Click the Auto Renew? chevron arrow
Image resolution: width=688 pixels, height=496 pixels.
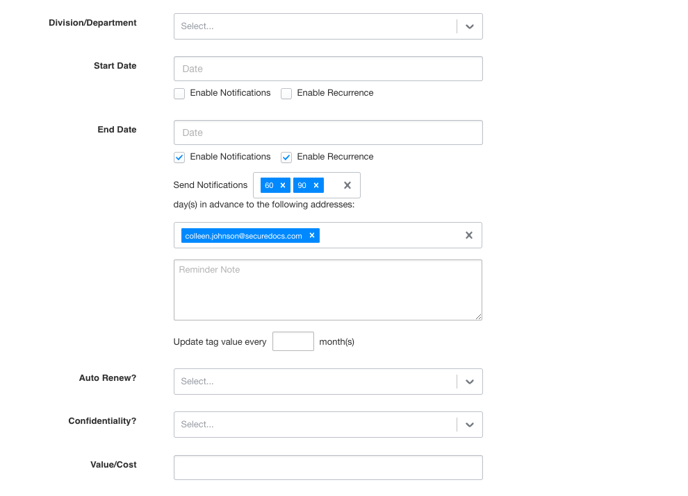click(x=469, y=381)
